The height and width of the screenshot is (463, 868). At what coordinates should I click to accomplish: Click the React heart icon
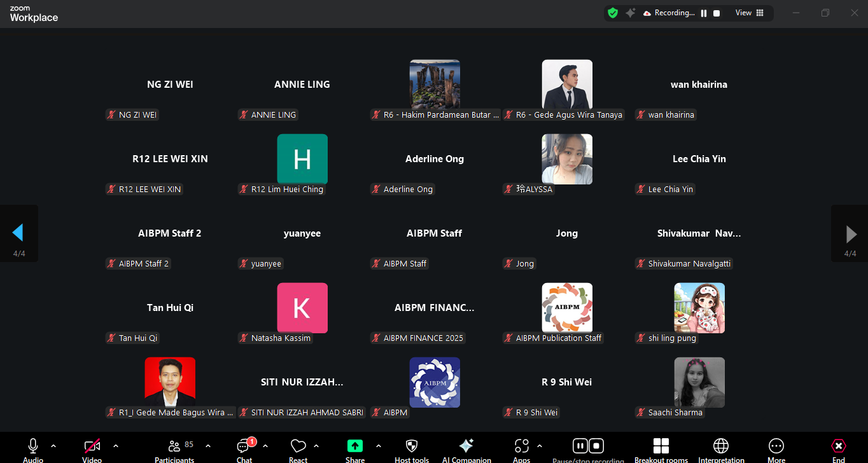(x=298, y=448)
